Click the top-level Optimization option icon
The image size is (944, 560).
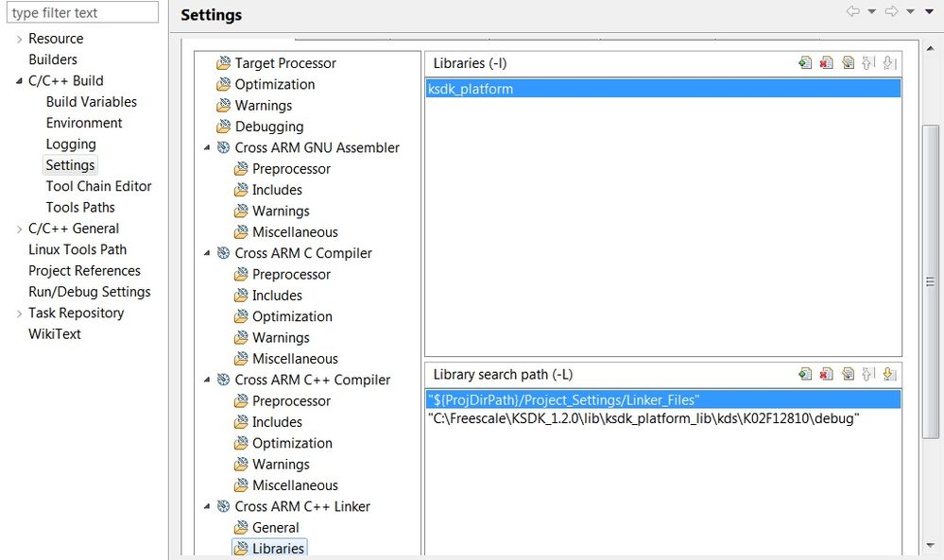pos(223,84)
